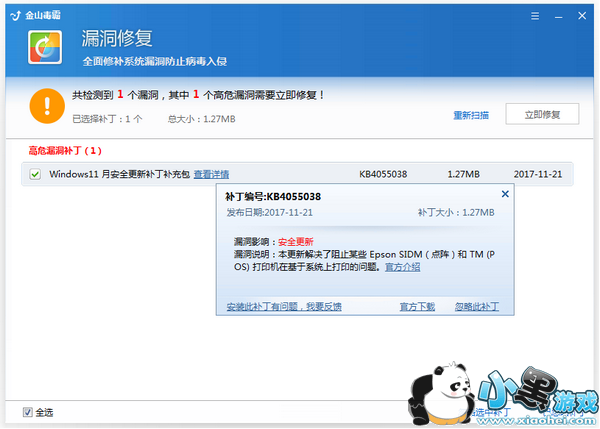
Task: Click the 1.27MB size cell in patch row
Action: click(x=463, y=175)
